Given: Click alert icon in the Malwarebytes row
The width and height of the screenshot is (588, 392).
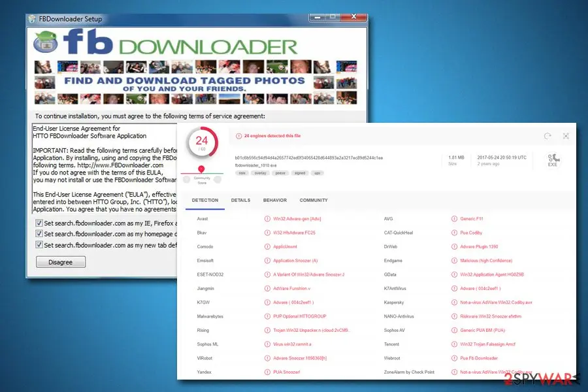Looking at the screenshot, I should [x=267, y=316].
